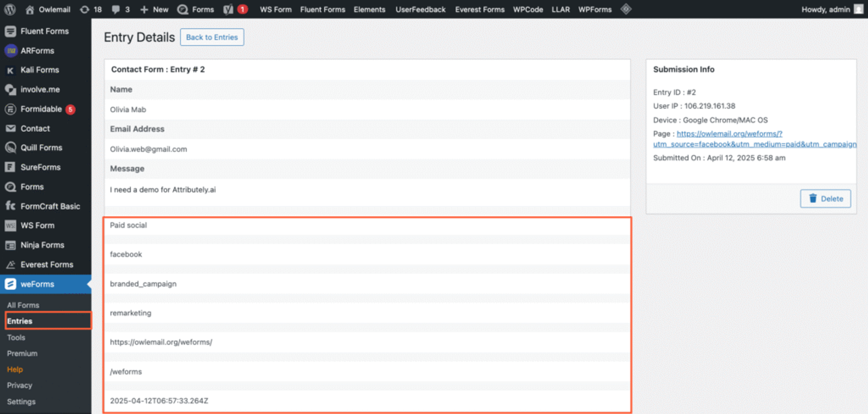Click the Kali Forms sidebar icon
This screenshot has width=868, height=414.
coord(10,70)
